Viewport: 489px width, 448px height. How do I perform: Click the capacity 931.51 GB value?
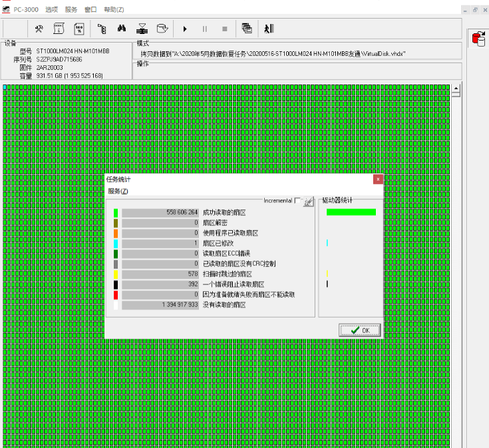point(70,76)
